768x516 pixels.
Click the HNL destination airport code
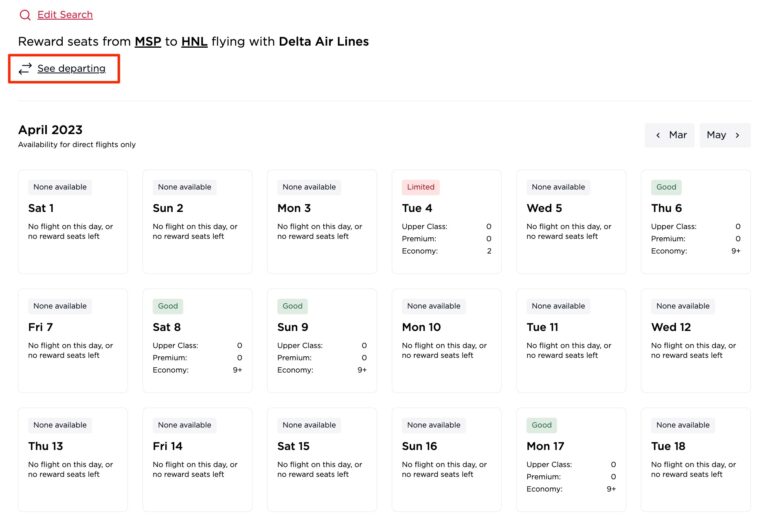(194, 42)
